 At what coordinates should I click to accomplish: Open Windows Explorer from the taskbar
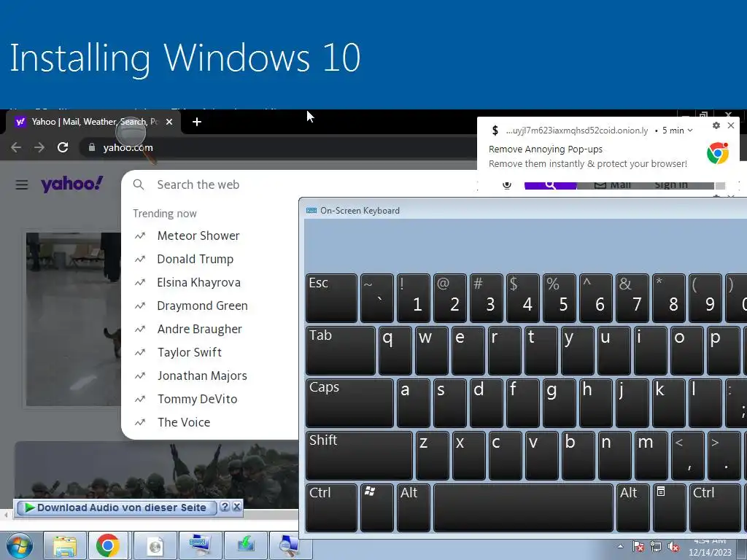point(65,545)
